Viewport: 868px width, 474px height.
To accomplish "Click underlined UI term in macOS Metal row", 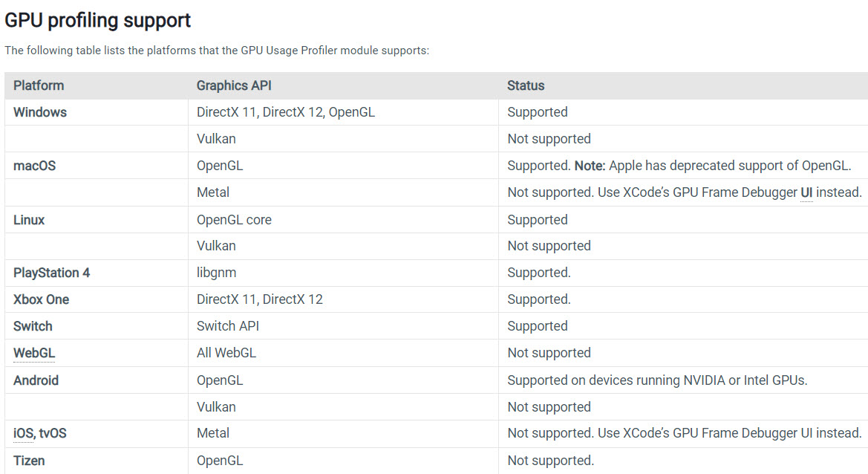I will coord(806,192).
